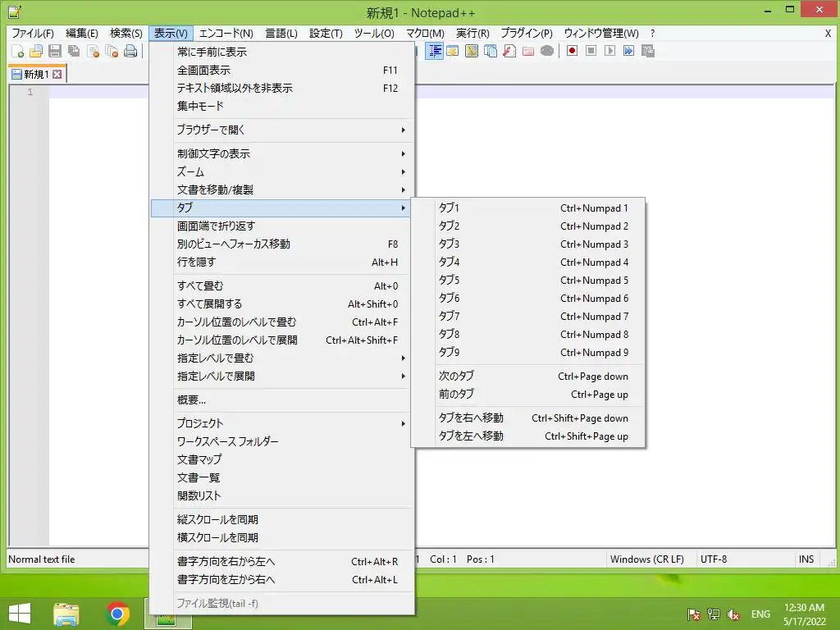Toggle テキスト領域以外を非表示 option
The image size is (840, 630).
pos(282,89)
